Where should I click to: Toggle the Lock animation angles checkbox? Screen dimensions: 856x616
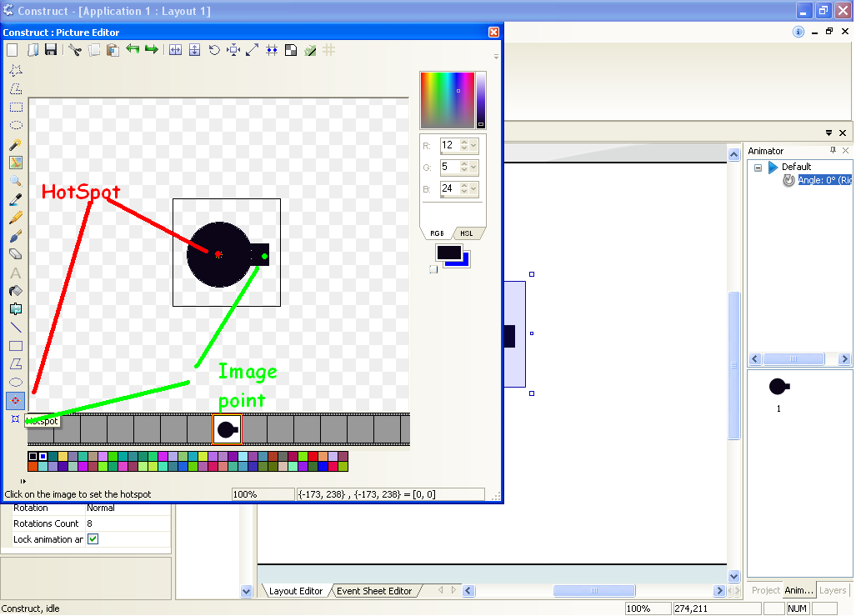[93, 539]
